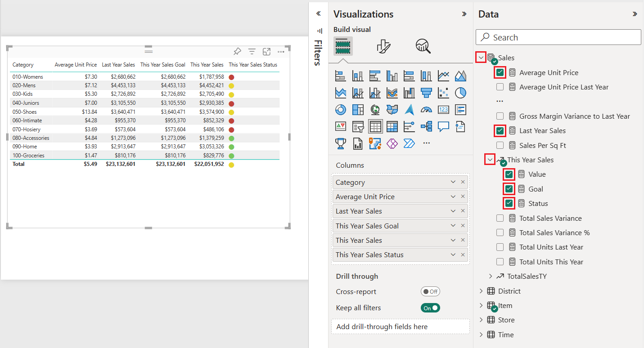Select the Pie chart visualization
Viewport: 644px width, 348px height.
click(460, 93)
